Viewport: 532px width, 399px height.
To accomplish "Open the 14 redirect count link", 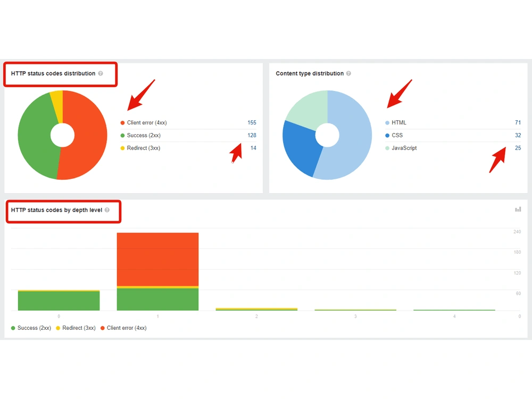I will [x=253, y=148].
